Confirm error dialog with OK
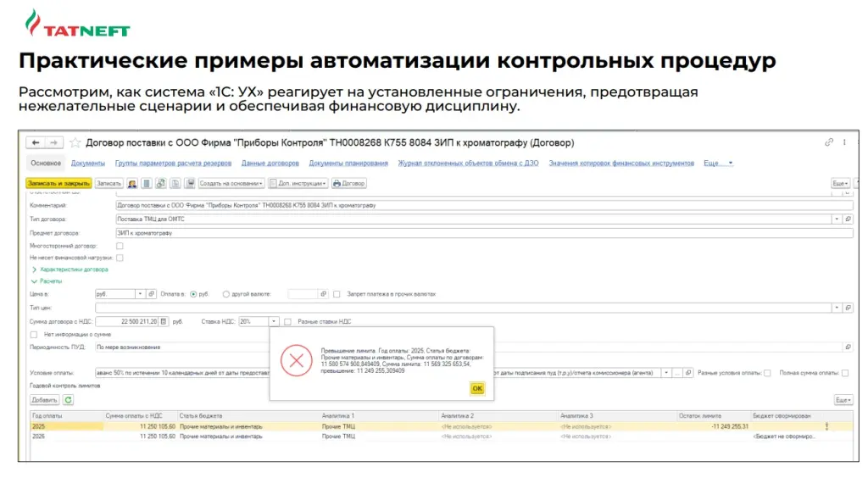Image resolution: width=868 pixels, height=478 pixels. pos(477,388)
